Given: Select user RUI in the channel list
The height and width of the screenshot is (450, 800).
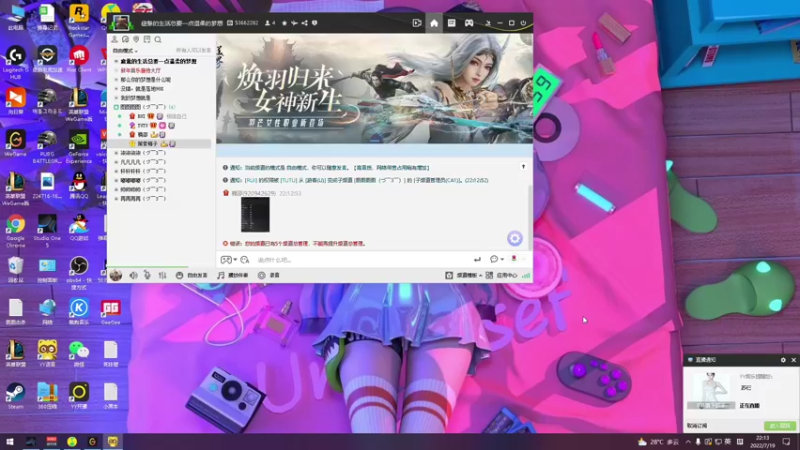Looking at the screenshot, I should point(141,116).
